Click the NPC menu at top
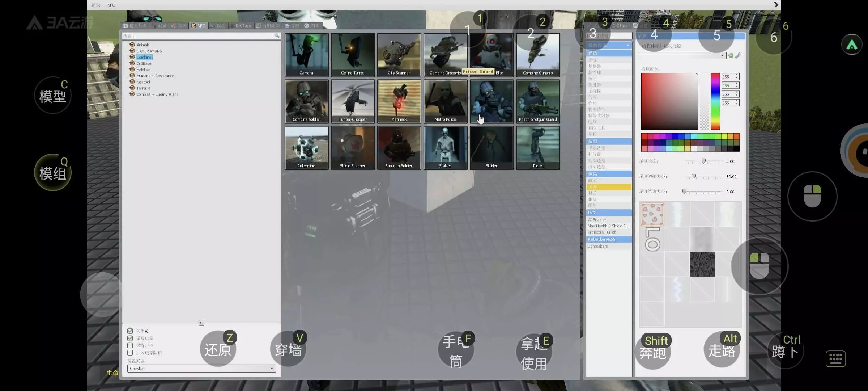 tap(111, 5)
